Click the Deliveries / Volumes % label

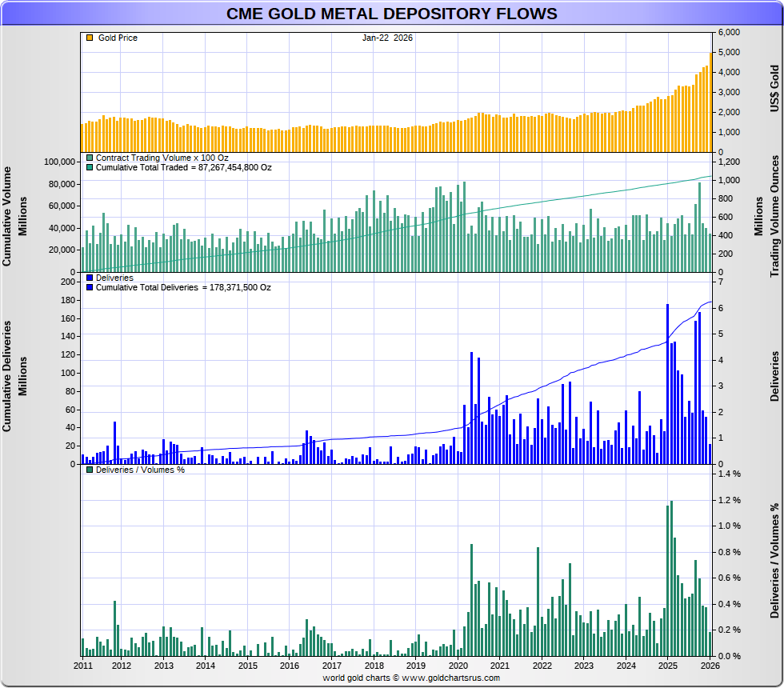(x=140, y=470)
